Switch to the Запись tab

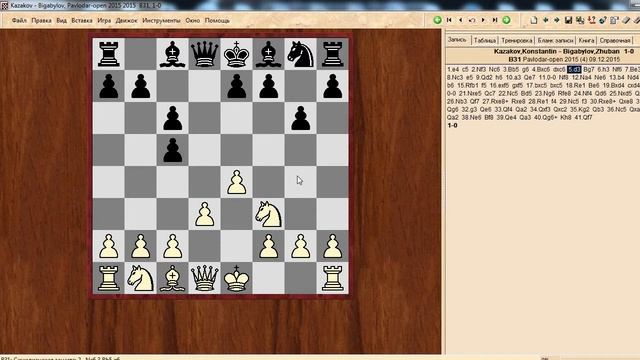click(x=457, y=40)
